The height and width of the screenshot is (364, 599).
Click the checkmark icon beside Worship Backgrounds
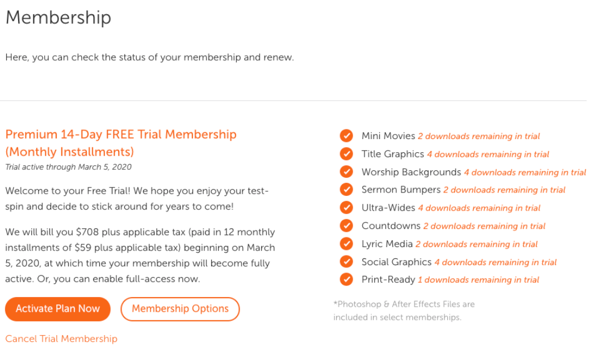346,171
